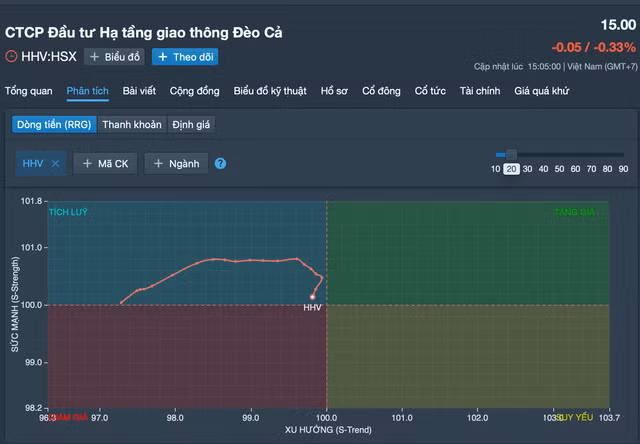This screenshot has width=640, height=444.
Task: Remove the HHV chip with its X
Action: [56, 164]
